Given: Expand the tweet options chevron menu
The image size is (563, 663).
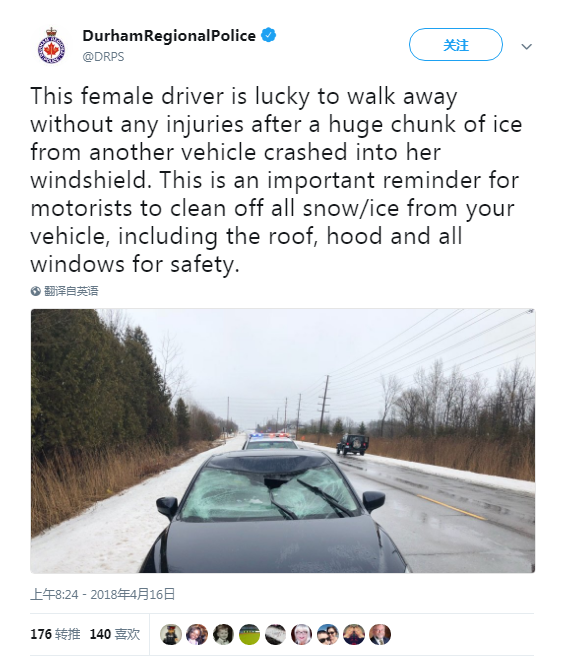Looking at the screenshot, I should pyautogui.click(x=527, y=46).
